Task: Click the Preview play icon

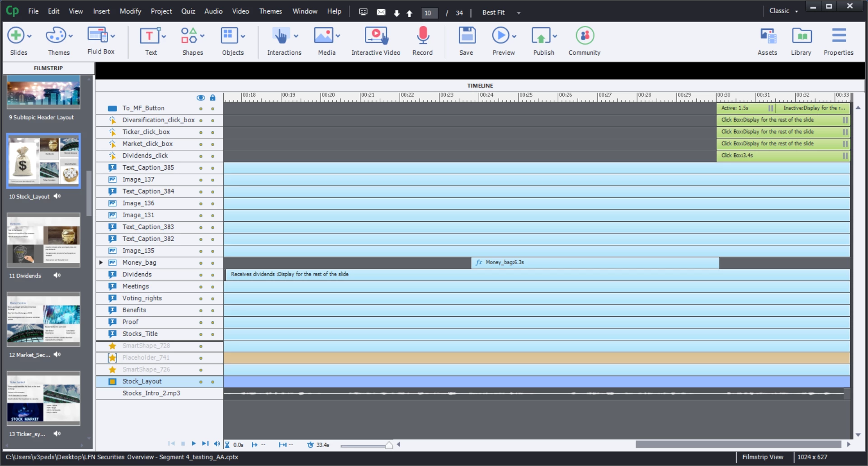Action: (x=500, y=35)
